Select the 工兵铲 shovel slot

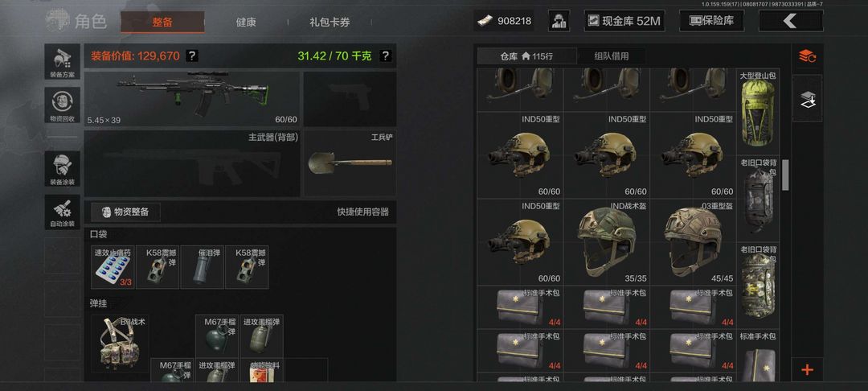[350, 163]
